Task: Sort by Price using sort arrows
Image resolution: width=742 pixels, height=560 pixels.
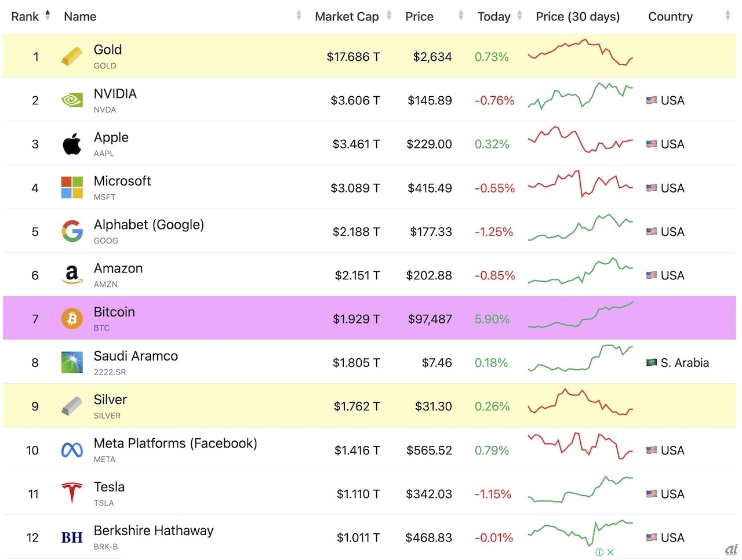Action: pyautogui.click(x=461, y=16)
